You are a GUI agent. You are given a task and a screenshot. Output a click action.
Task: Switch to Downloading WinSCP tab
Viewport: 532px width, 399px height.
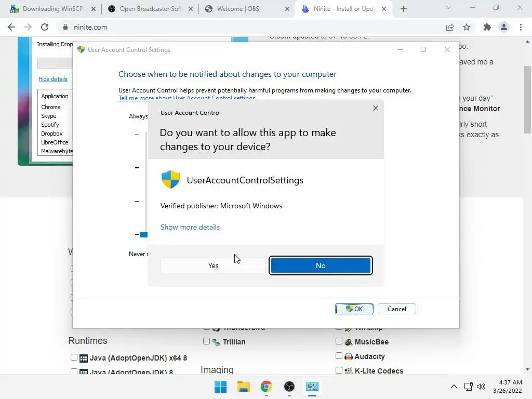(52, 9)
